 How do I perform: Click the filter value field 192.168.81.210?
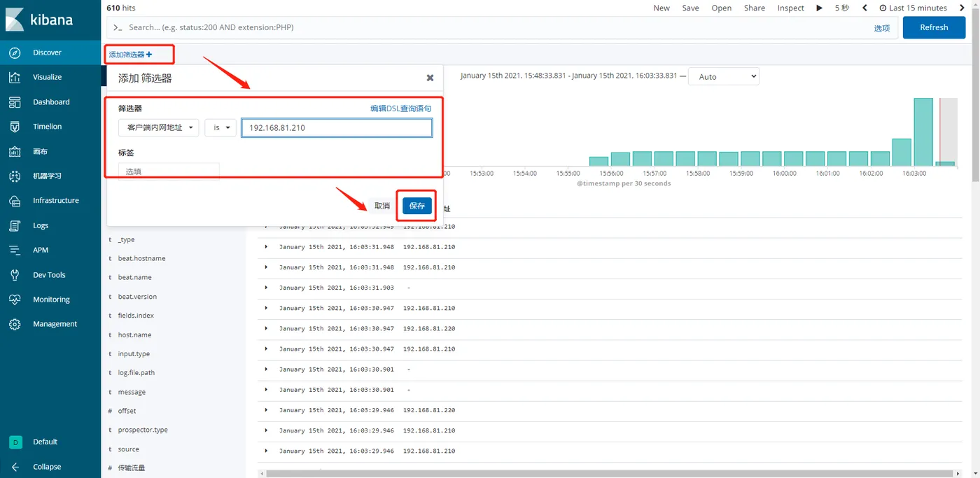click(x=337, y=128)
